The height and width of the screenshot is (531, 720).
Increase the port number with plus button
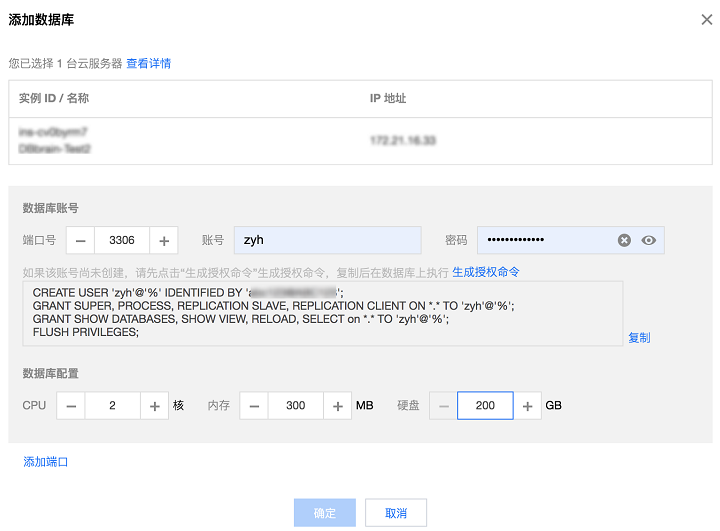click(164, 240)
